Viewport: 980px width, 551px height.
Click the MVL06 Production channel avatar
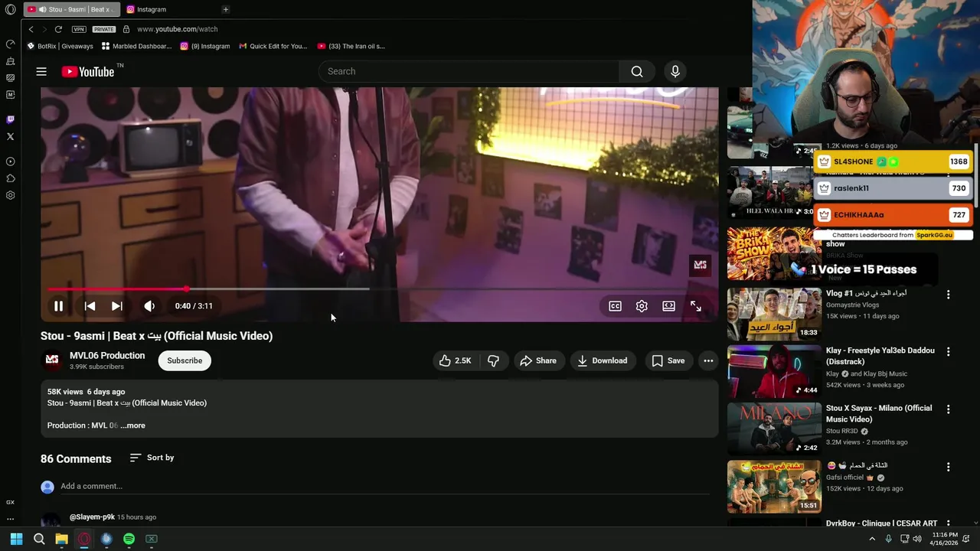click(x=52, y=360)
